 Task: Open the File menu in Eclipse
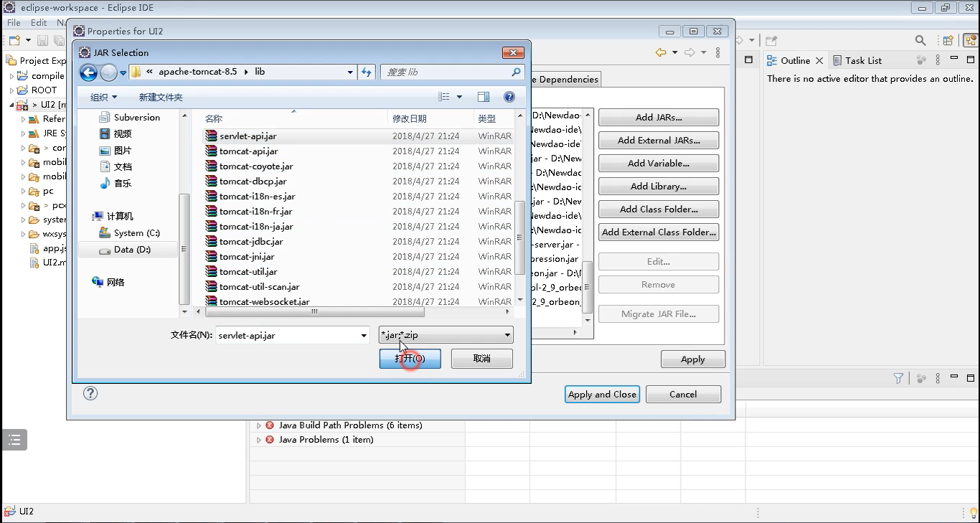(14, 23)
